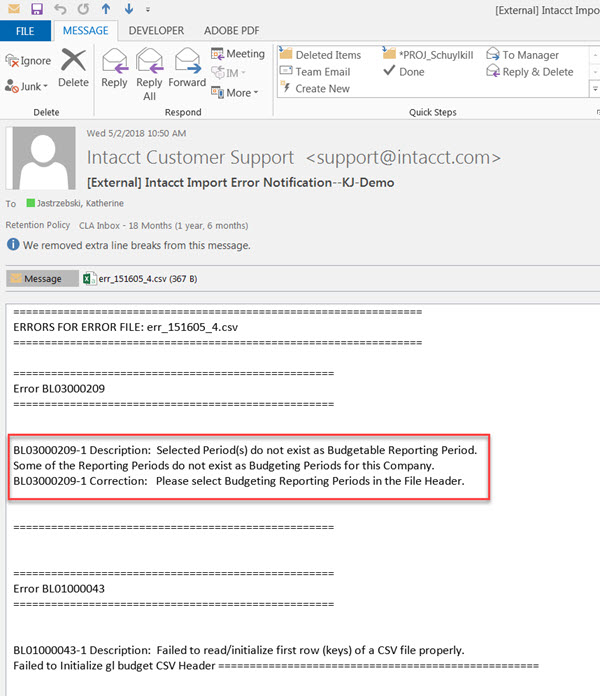Delete this email message

point(73,68)
